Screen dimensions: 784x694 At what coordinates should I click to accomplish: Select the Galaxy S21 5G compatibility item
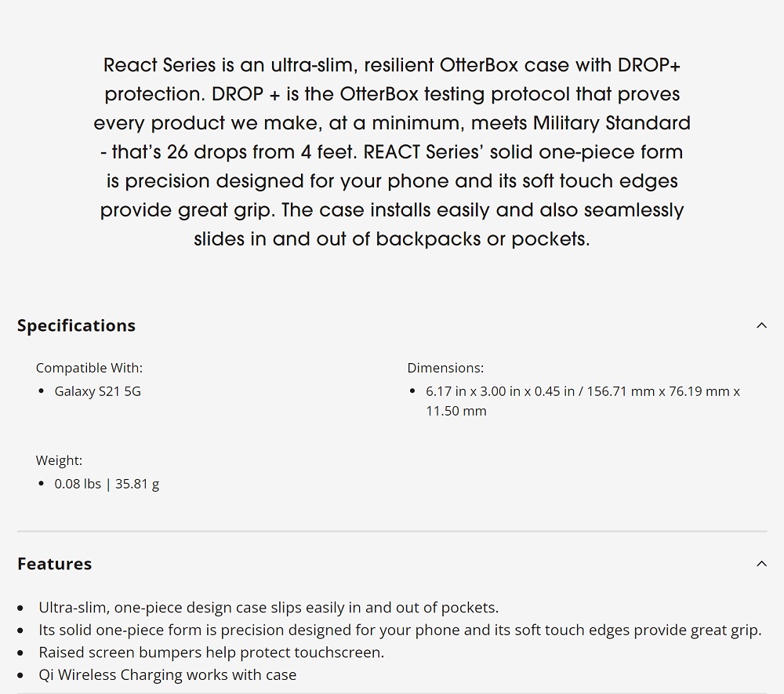97,391
